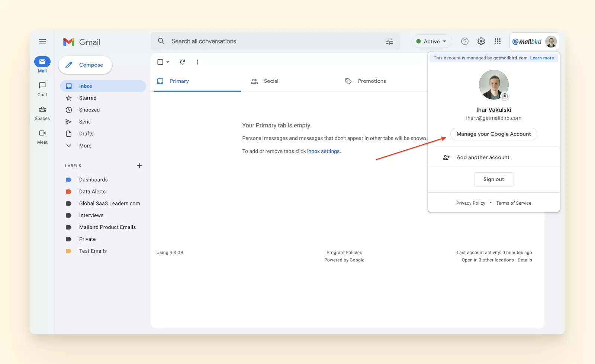Screen dimensions: 595x364
Task: Open the Google apps grid icon
Action: (498, 41)
